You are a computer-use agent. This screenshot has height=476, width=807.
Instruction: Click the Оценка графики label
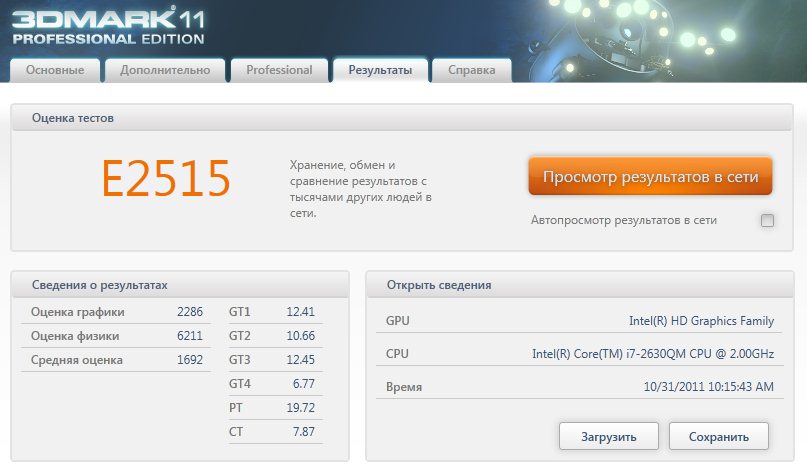pos(78,312)
